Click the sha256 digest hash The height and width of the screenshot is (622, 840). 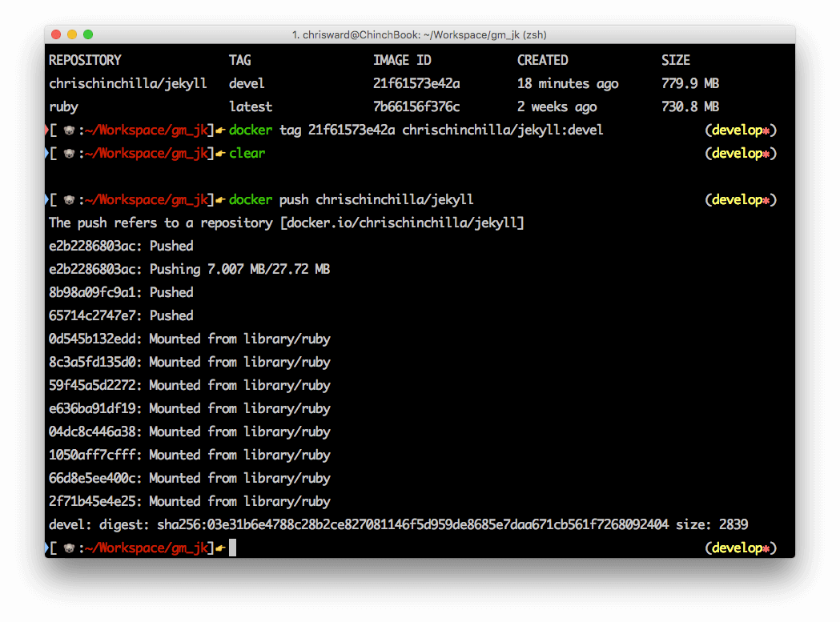[412, 524]
